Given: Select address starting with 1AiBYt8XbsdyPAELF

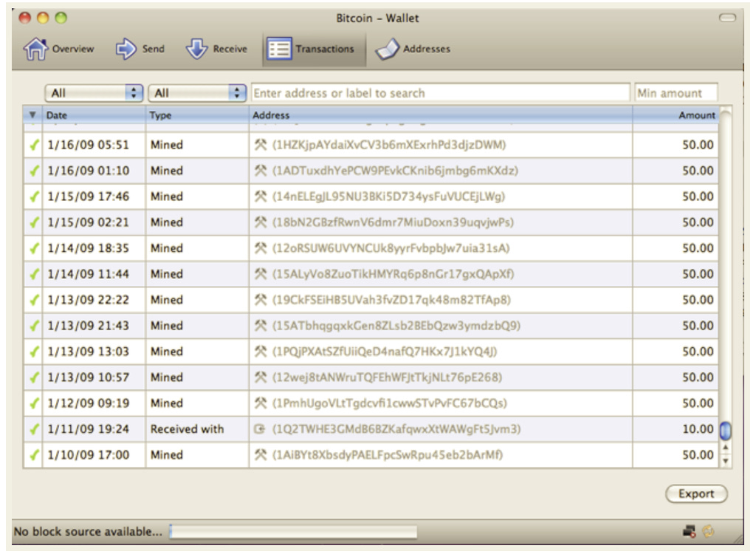Looking at the screenshot, I should click(388, 454).
